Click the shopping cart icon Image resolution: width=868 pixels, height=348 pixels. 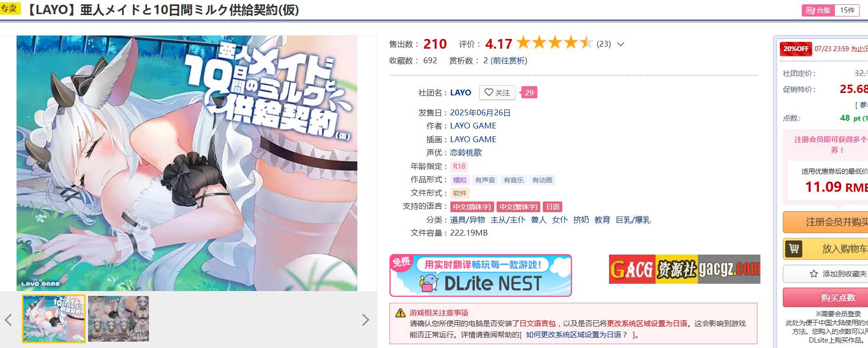click(x=794, y=249)
